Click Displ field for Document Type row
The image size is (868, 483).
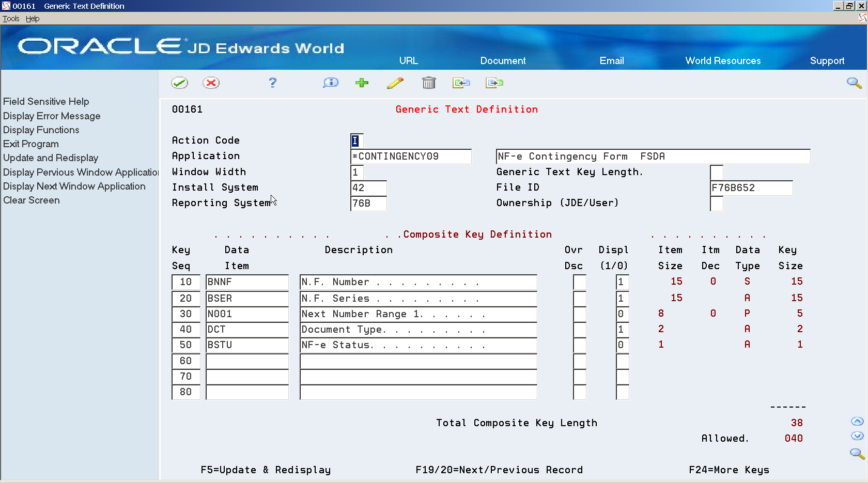click(623, 330)
